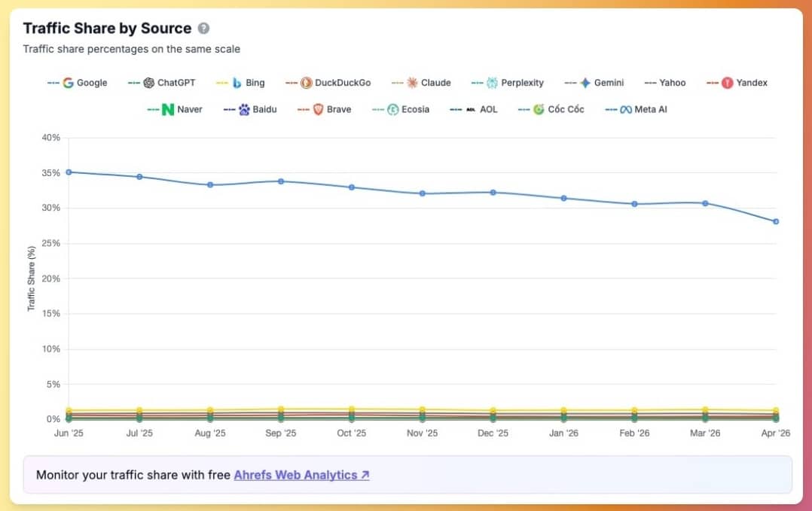Toggle the Meta AI series in legend
The image size is (812, 511).
636,110
